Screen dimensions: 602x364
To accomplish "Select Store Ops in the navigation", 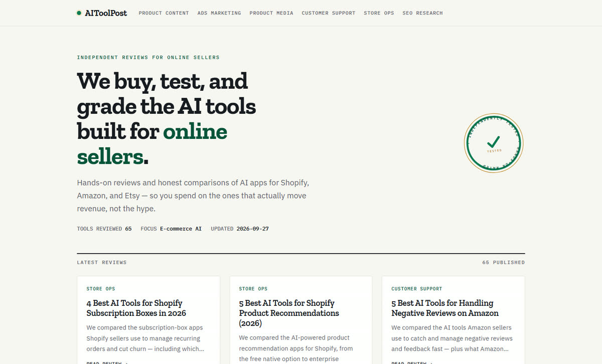I will click(x=379, y=13).
